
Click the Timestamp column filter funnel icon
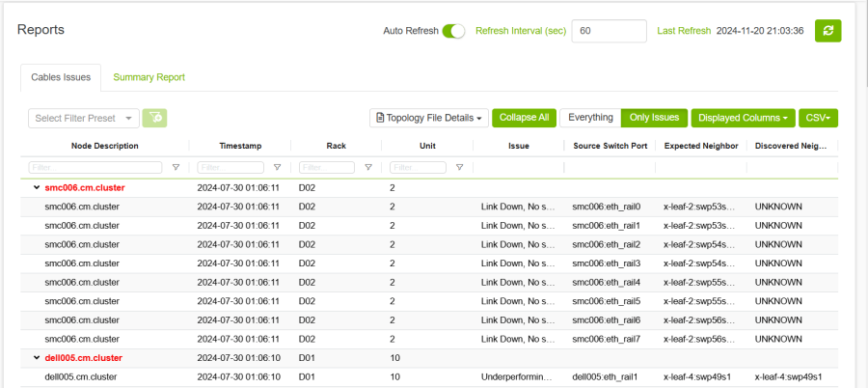tap(277, 167)
